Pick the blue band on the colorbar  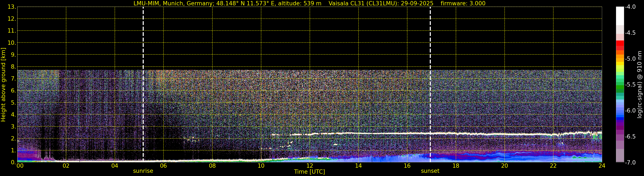pyautogui.click(x=620, y=116)
